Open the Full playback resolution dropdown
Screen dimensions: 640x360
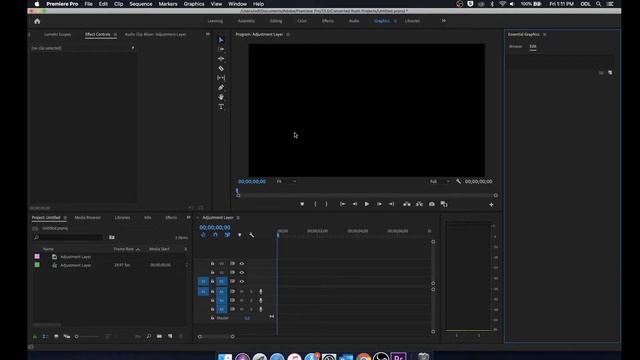coord(440,181)
